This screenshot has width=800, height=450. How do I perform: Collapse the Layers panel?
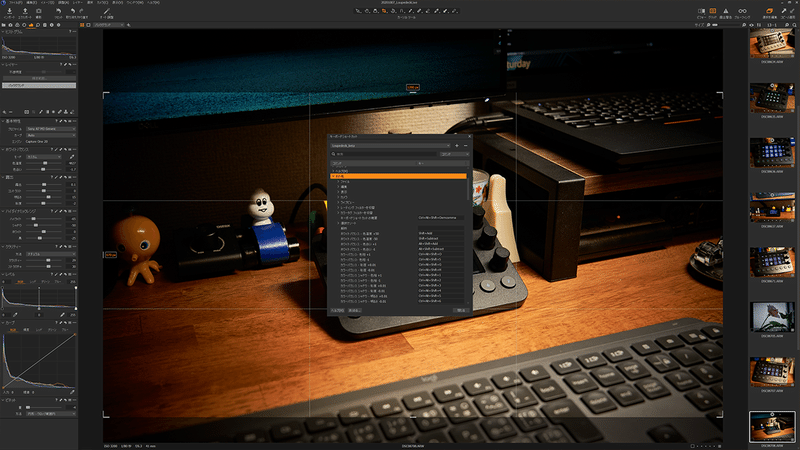point(3,65)
